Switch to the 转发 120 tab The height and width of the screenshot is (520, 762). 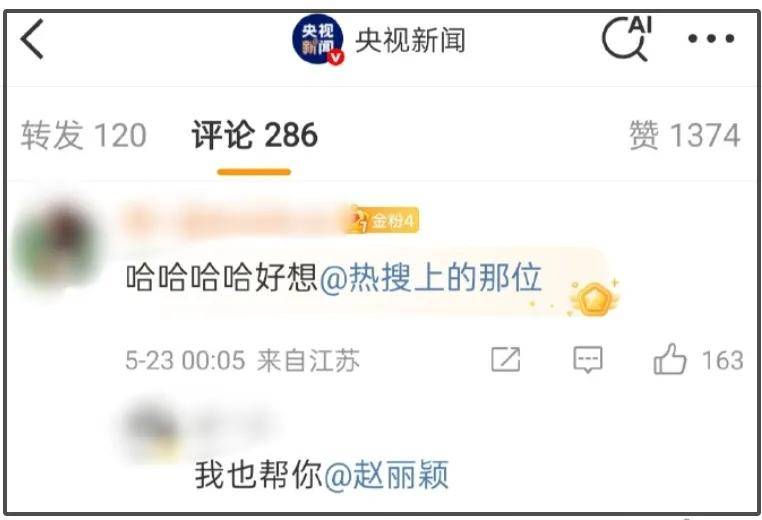pyautogui.click(x=84, y=135)
